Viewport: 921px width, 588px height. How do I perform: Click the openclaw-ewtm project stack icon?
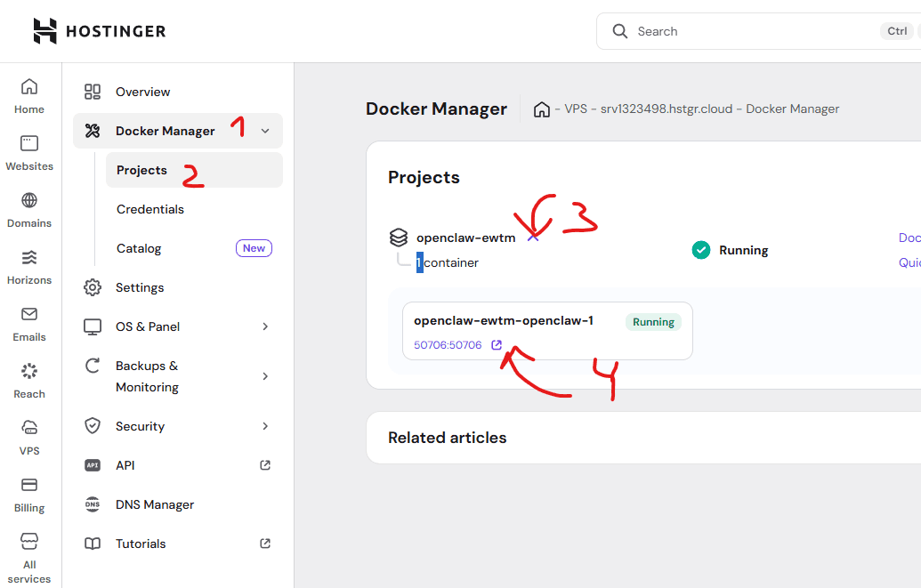coord(399,238)
